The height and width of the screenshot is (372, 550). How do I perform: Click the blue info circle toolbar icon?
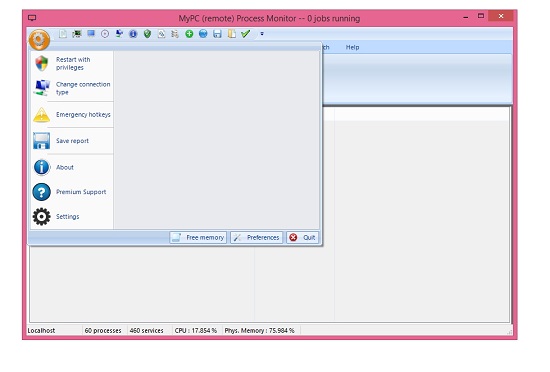pos(133,34)
